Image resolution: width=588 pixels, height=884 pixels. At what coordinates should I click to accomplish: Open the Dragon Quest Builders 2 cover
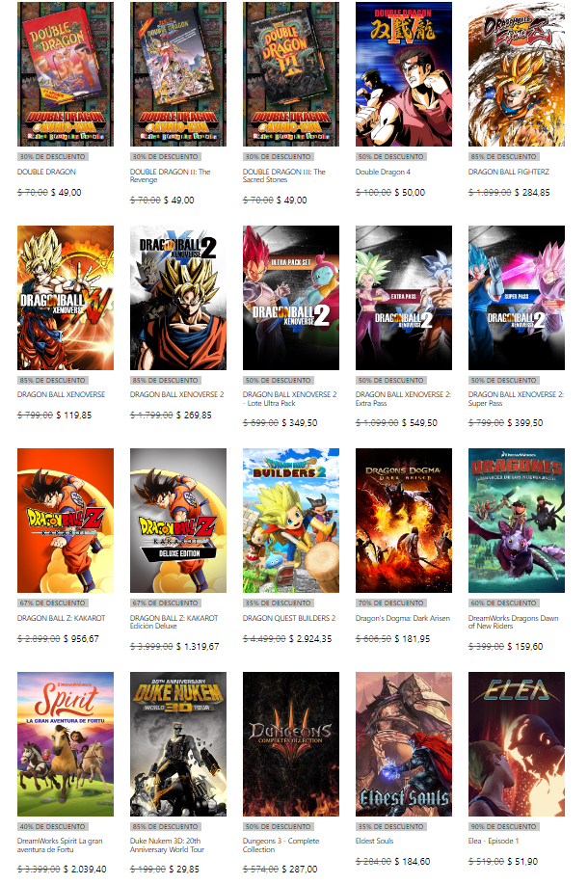point(291,521)
